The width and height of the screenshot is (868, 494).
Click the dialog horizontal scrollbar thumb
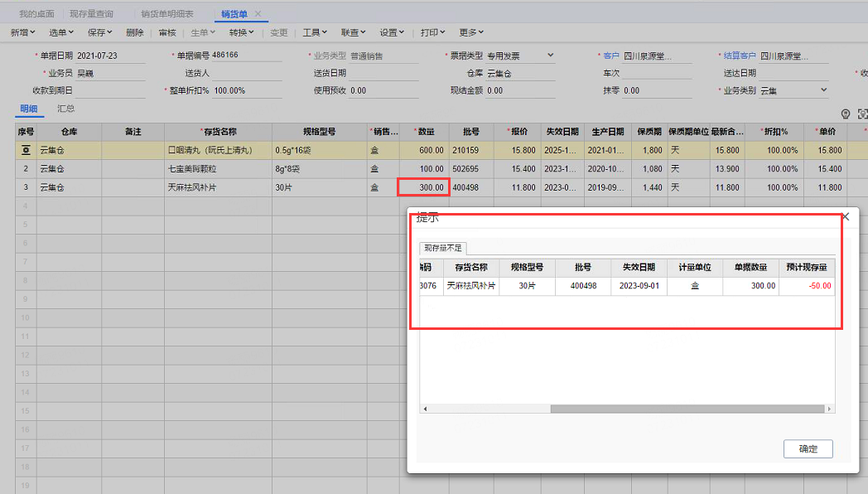point(687,409)
